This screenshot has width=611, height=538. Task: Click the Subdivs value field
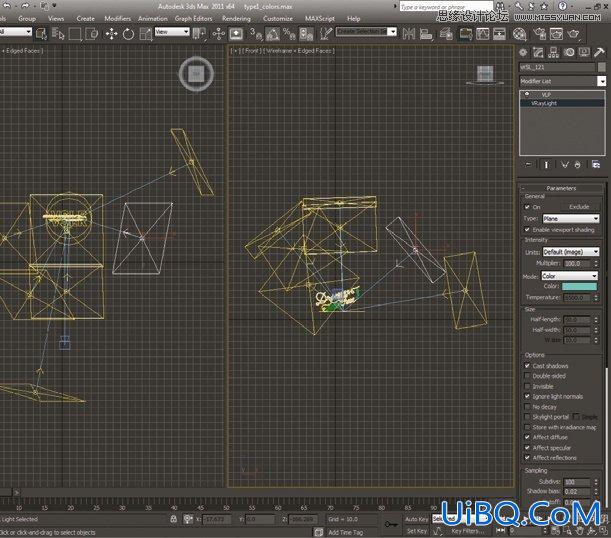[x=576, y=482]
